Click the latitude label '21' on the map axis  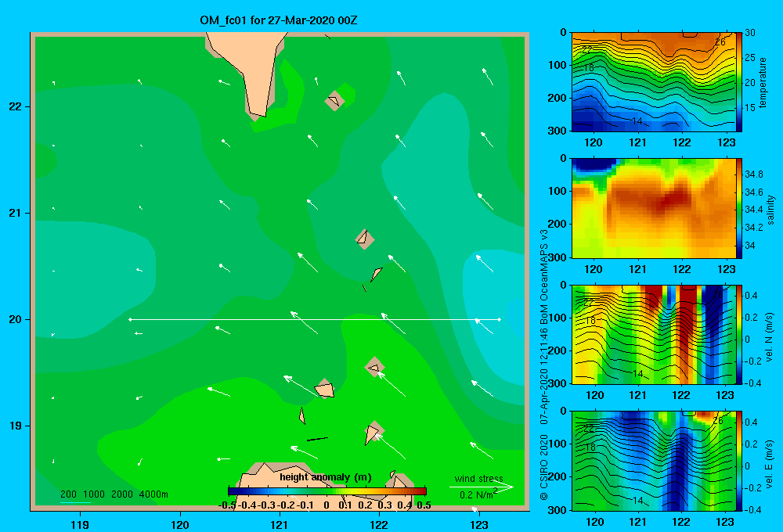16,213
